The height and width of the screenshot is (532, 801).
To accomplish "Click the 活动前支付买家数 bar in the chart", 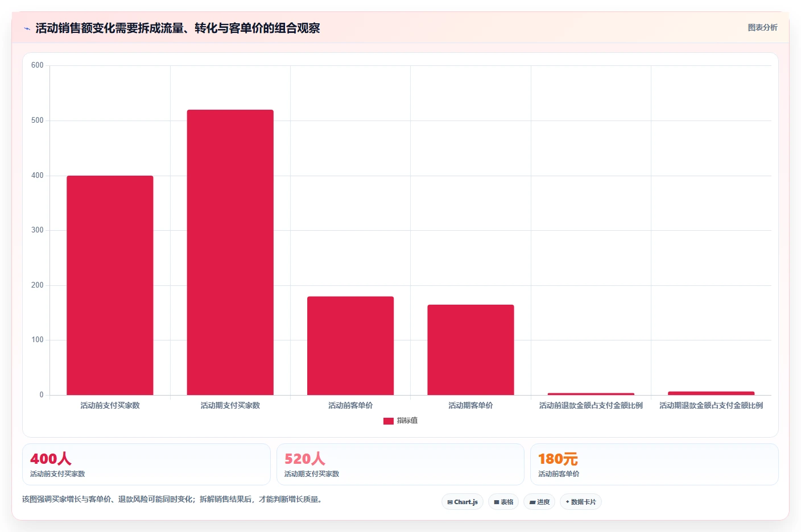I will pyautogui.click(x=110, y=285).
